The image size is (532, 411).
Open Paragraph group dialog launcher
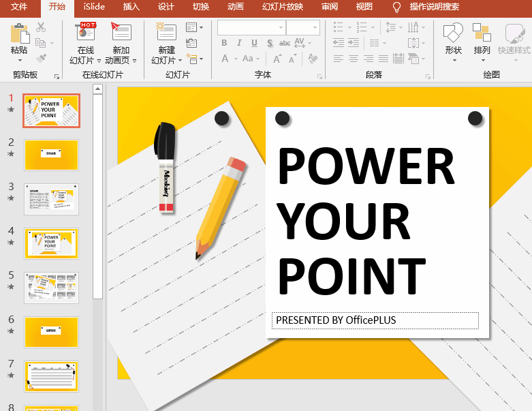tap(428, 77)
